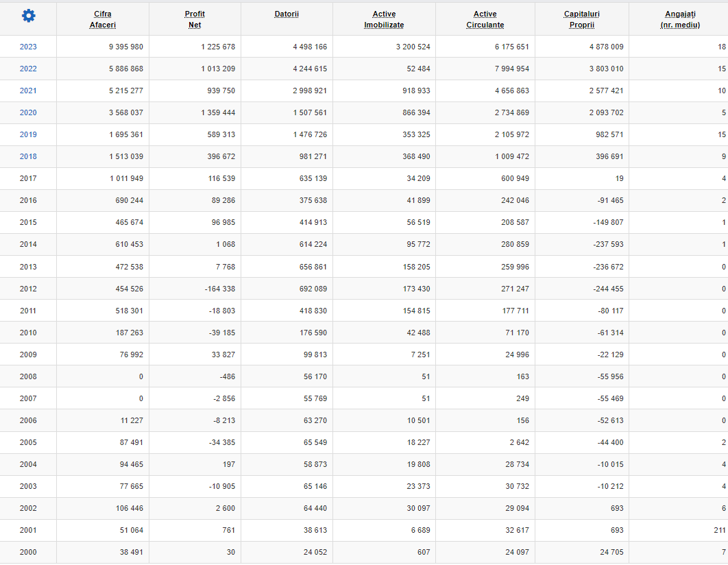Viewport: 728px width, 565px height.
Task: Select the 106 446 turnover cell
Action: point(103,508)
